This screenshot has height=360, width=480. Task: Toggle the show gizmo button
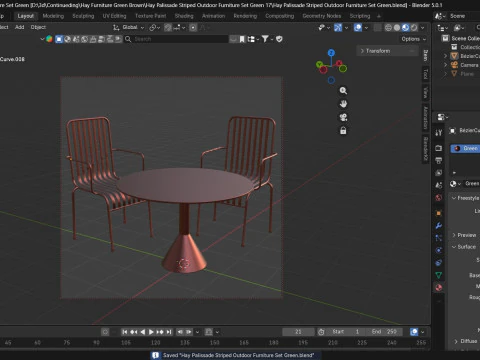tap(338, 28)
